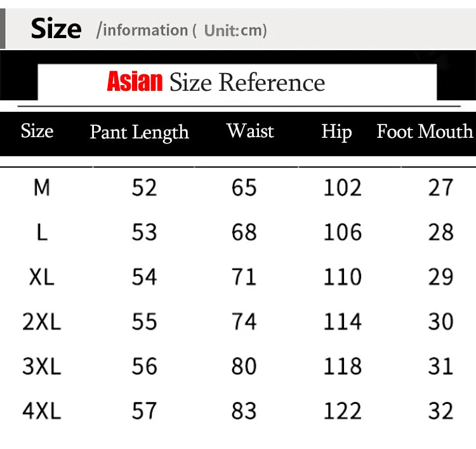Click waist value 65 for size M

(x=244, y=187)
